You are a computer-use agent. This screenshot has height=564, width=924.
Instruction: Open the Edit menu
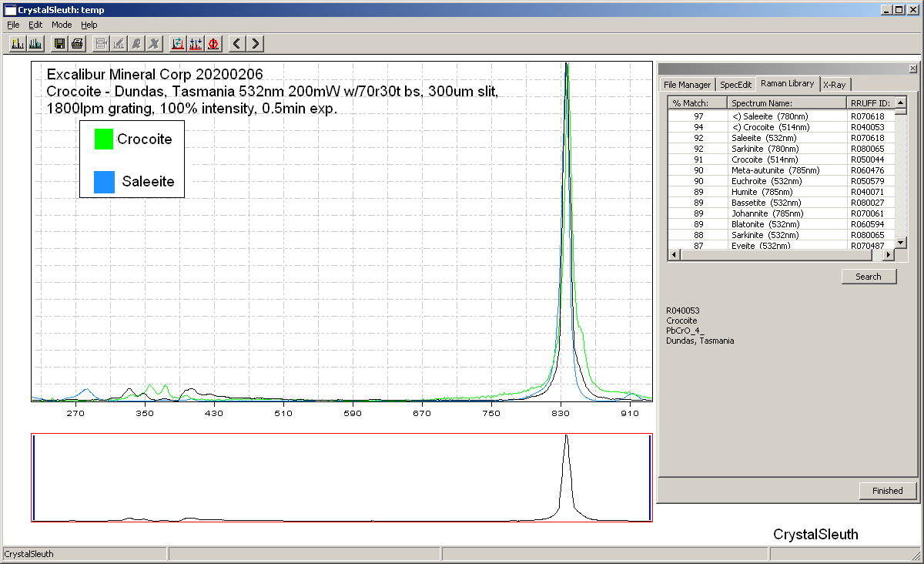(x=35, y=25)
